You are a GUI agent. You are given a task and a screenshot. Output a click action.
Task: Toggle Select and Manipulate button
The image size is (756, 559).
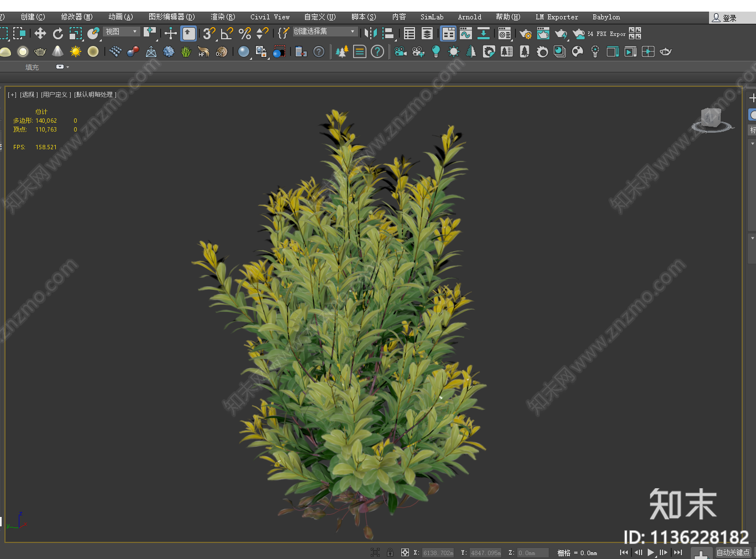171,34
